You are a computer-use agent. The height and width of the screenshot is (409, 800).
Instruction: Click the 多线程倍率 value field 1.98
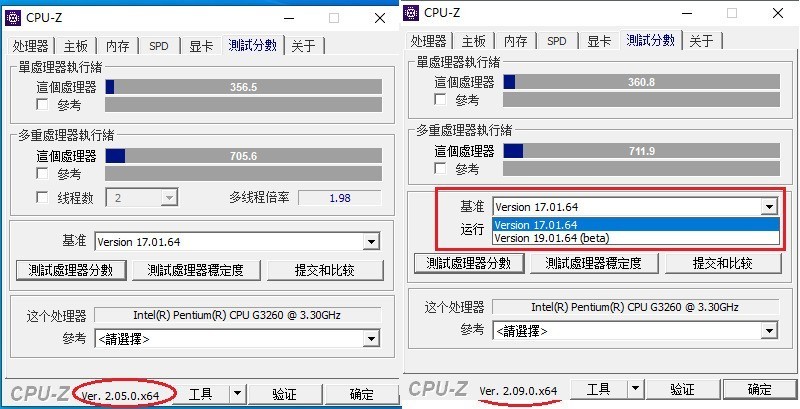click(340, 198)
